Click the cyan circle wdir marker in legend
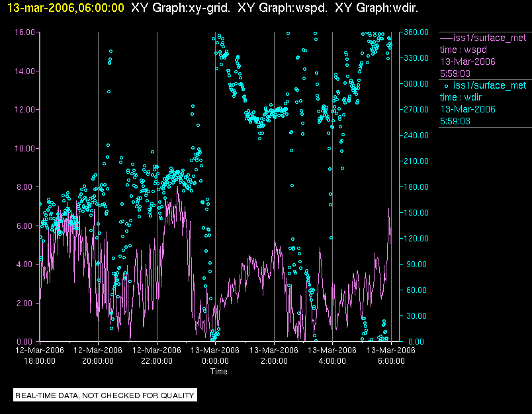 pyautogui.click(x=446, y=86)
